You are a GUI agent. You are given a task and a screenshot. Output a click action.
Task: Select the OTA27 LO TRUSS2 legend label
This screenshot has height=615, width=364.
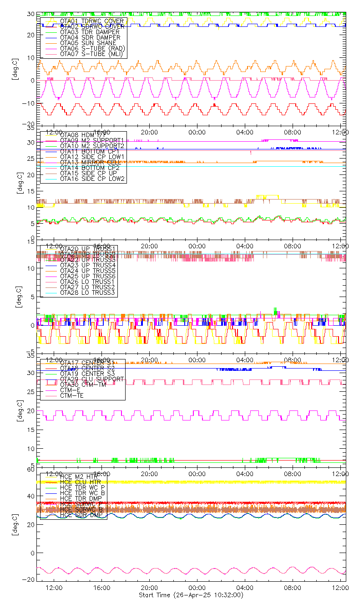click(x=87, y=287)
